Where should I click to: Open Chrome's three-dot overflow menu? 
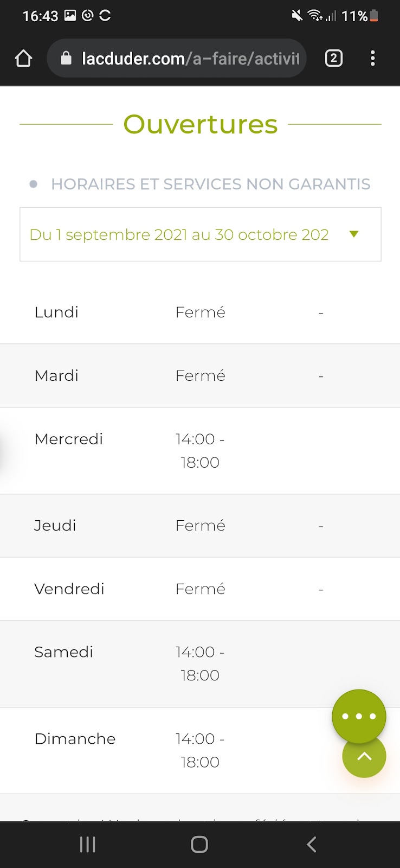372,58
